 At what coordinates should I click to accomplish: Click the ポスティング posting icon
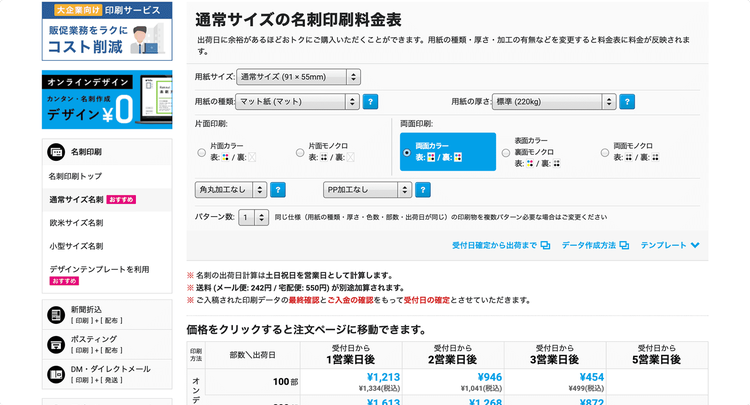pos(56,344)
